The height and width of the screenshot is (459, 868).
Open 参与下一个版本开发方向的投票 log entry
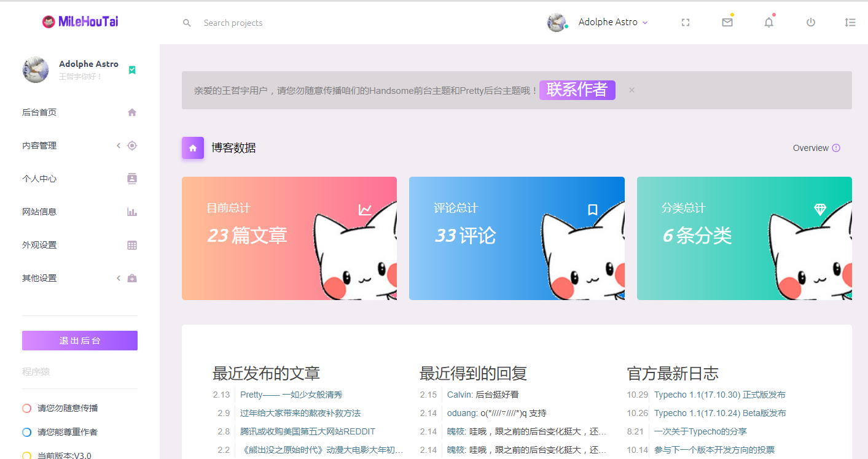pyautogui.click(x=714, y=450)
